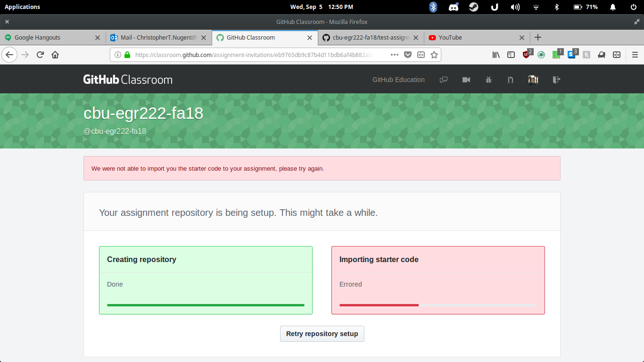Click the pull request icon in header
This screenshot has height=362, width=644.
(x=510, y=80)
